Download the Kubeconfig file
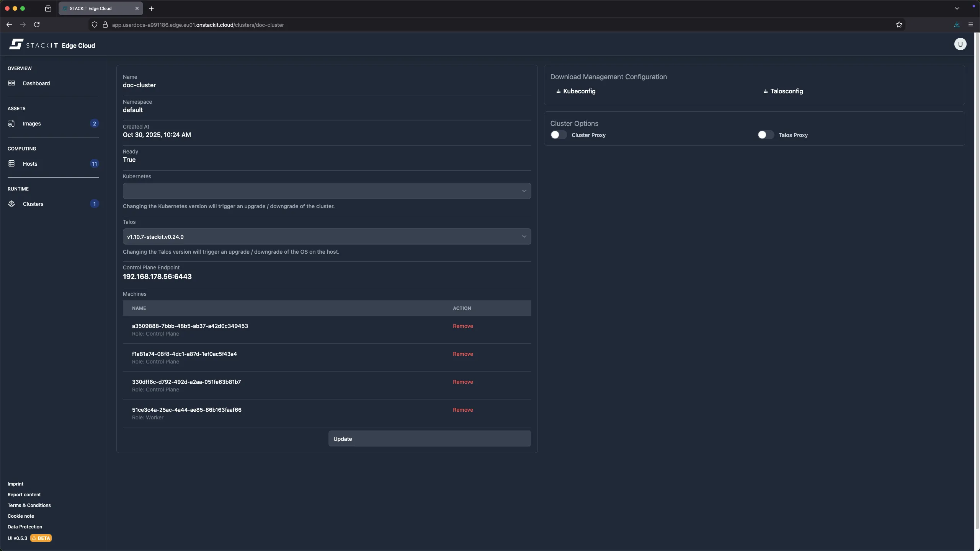 point(576,91)
